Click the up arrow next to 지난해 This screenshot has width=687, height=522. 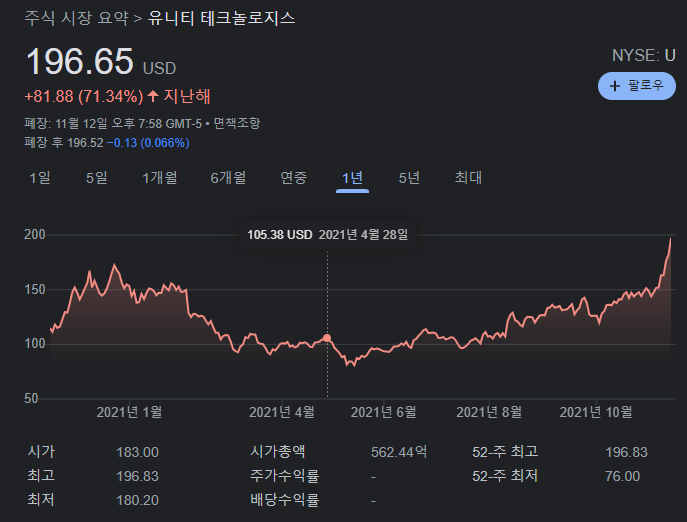click(153, 96)
